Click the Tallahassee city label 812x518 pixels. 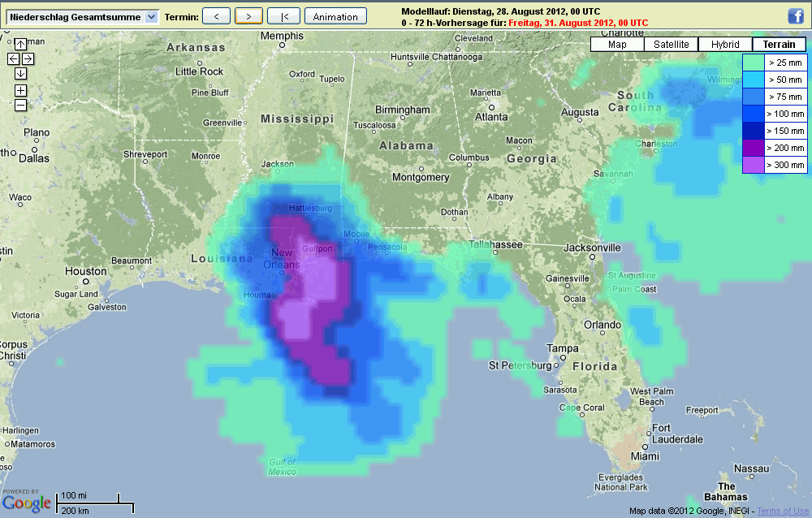[x=495, y=244]
